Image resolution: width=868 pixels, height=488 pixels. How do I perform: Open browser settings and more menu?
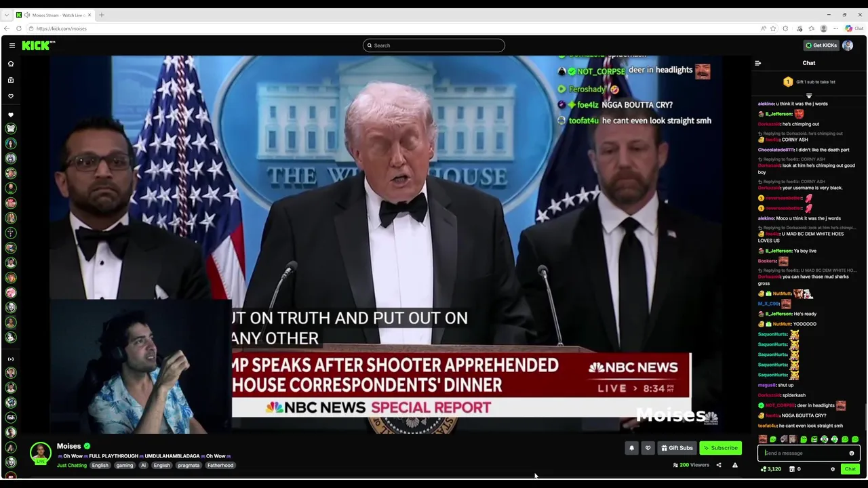836,28
